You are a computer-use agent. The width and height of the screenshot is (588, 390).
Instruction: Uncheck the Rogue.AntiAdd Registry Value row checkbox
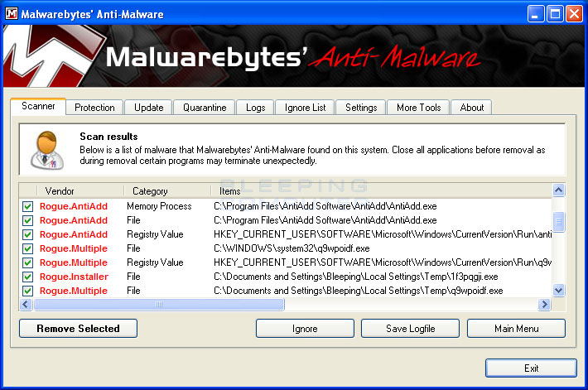pyautogui.click(x=27, y=234)
